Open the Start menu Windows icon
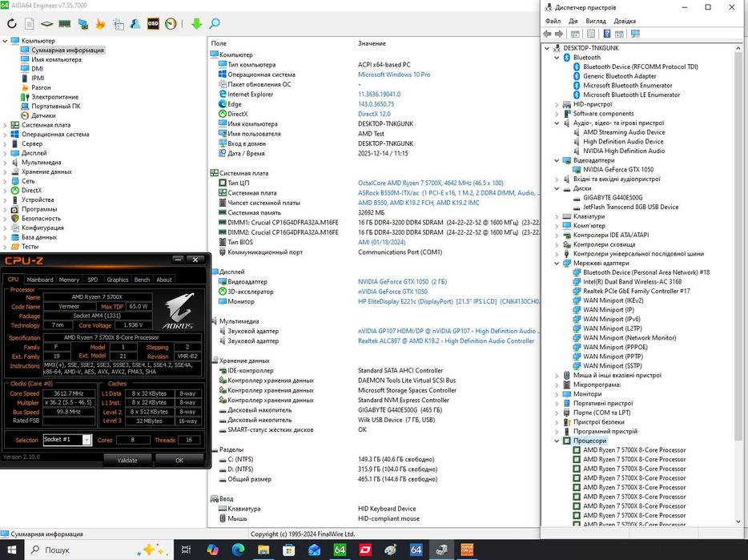 11,550
